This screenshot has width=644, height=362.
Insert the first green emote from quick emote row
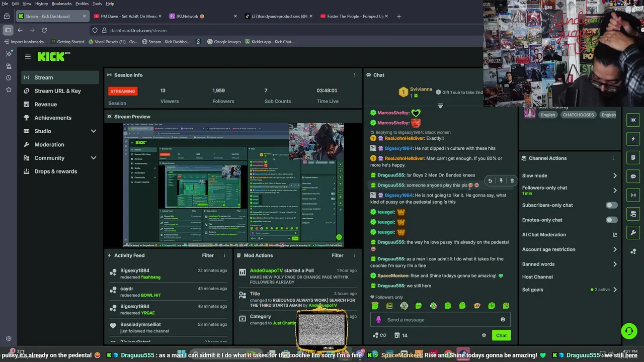[x=375, y=306]
